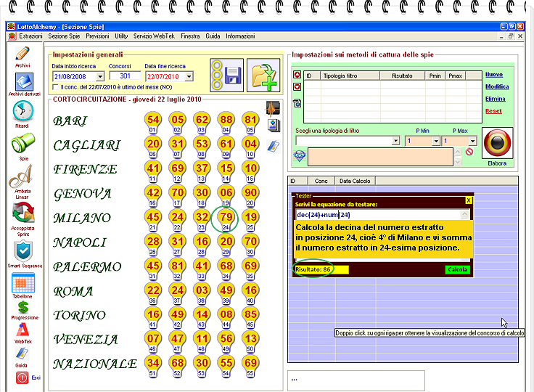Screen dimensions: 534x392
Task: Close the Tester panel with the yellow X
Action: pyautogui.click(x=469, y=200)
